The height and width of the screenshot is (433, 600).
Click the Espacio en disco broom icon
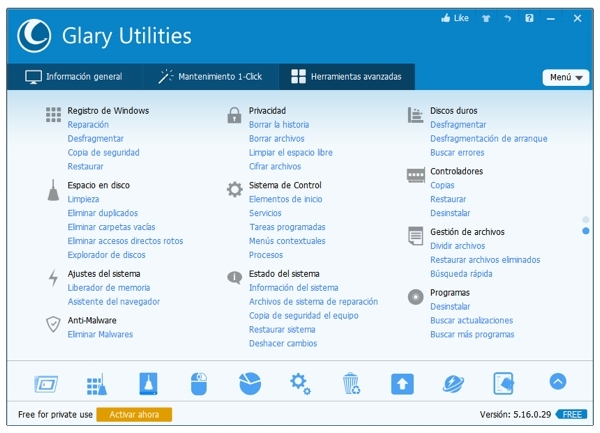[x=53, y=190]
